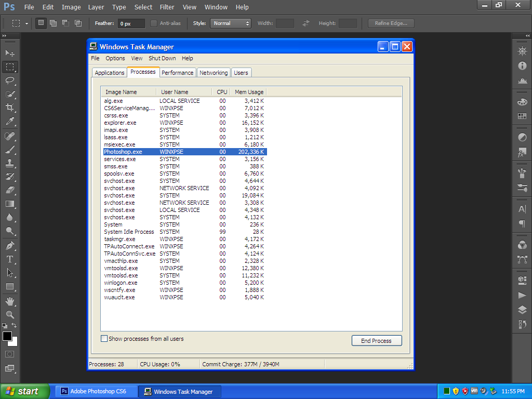This screenshot has height=399, width=532.
Task: Select the Clone Stamp tool
Action: pyautogui.click(x=10, y=163)
